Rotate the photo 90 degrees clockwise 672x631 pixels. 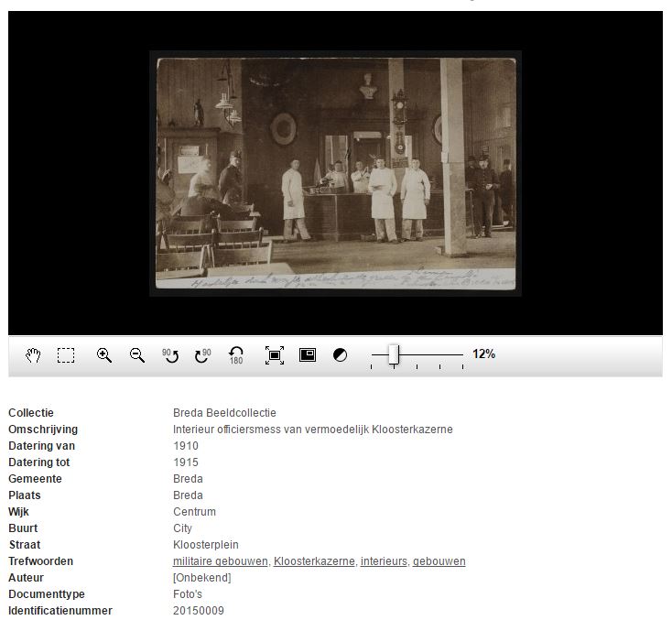[202, 355]
